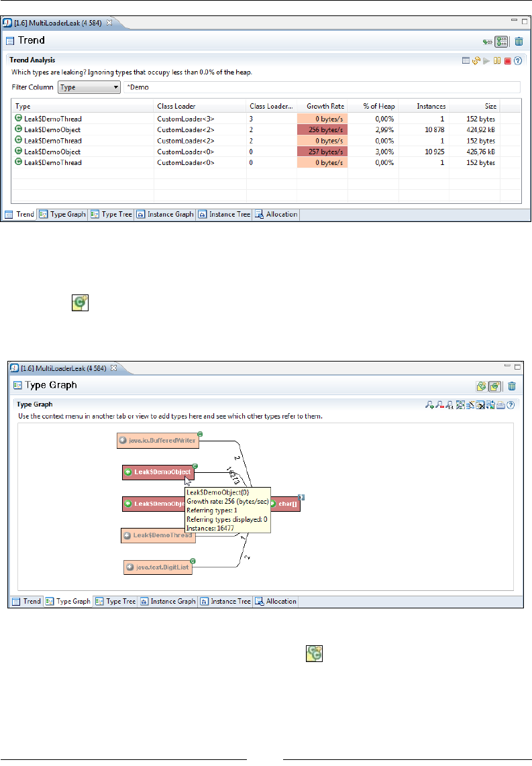Click the 2,99% heap cell
532x766 pixels.
coord(373,130)
